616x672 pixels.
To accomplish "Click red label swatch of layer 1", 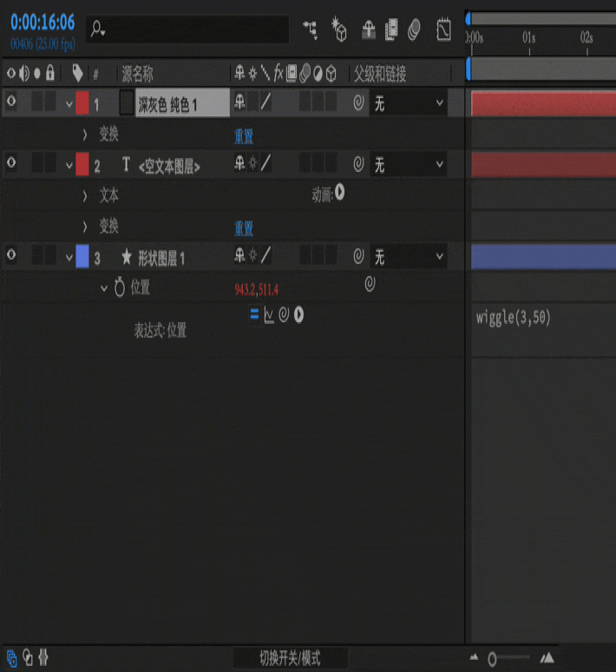I will [82, 102].
